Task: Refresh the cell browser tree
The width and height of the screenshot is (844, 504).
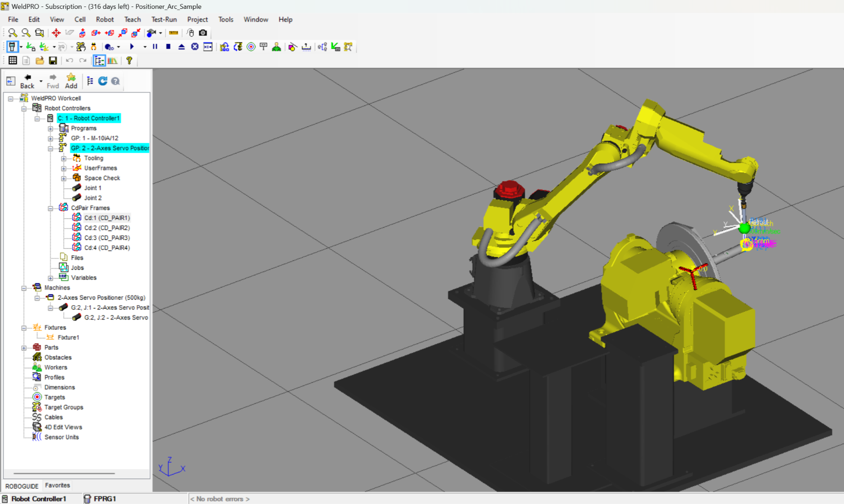Action: pos(103,81)
